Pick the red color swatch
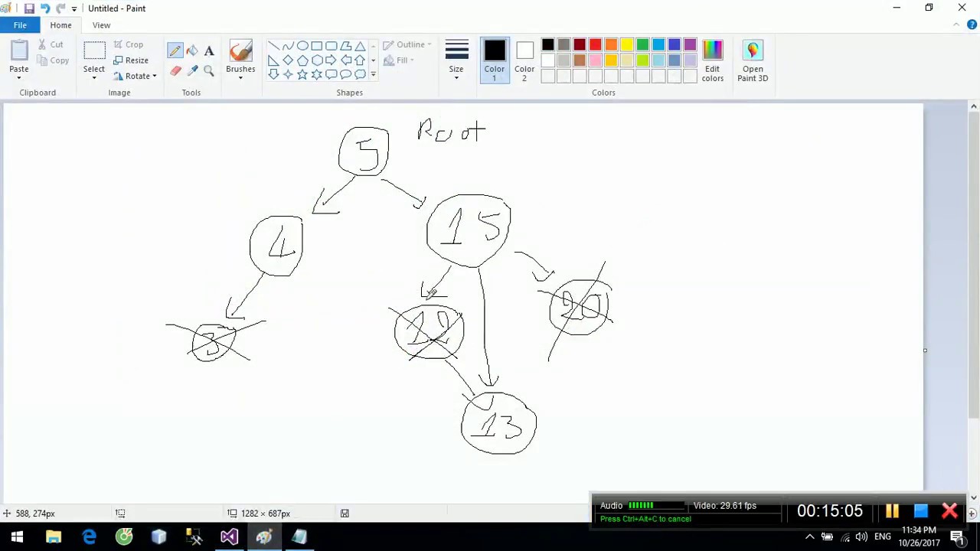This screenshot has width=980, height=551. click(x=595, y=45)
